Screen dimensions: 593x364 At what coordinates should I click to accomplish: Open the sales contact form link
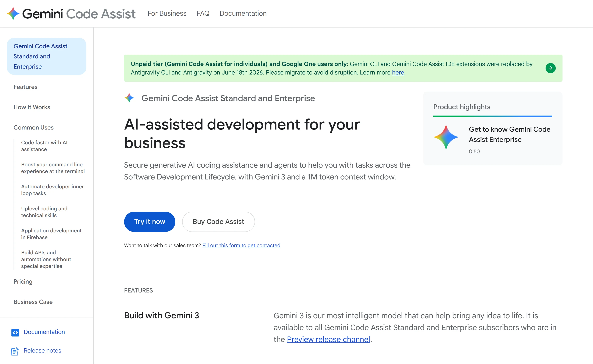pos(241,245)
